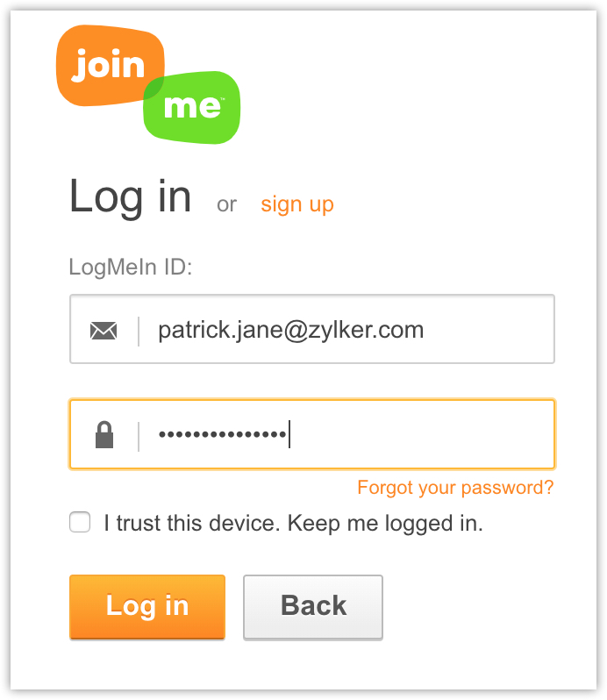Open the "sign up" link

point(297,204)
